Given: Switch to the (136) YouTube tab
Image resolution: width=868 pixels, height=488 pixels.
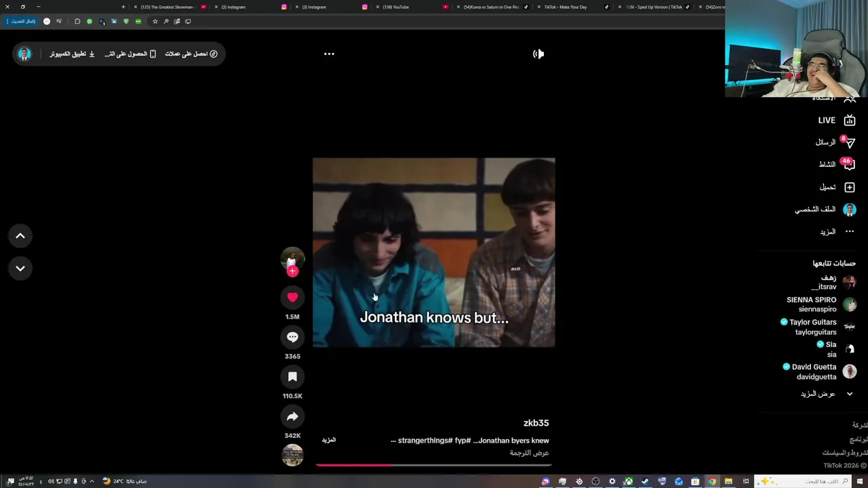Looking at the screenshot, I should coord(412,7).
